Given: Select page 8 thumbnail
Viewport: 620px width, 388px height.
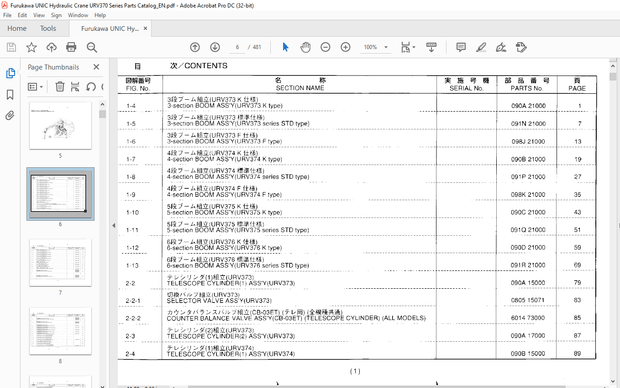Looking at the screenshot, I should 60,331.
